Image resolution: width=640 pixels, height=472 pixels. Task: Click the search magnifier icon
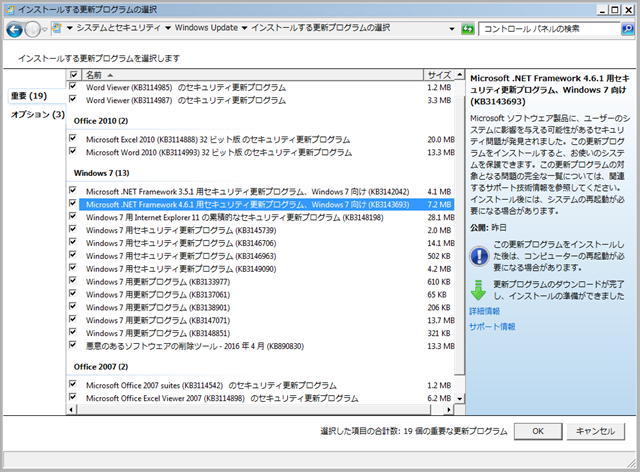pos(627,29)
